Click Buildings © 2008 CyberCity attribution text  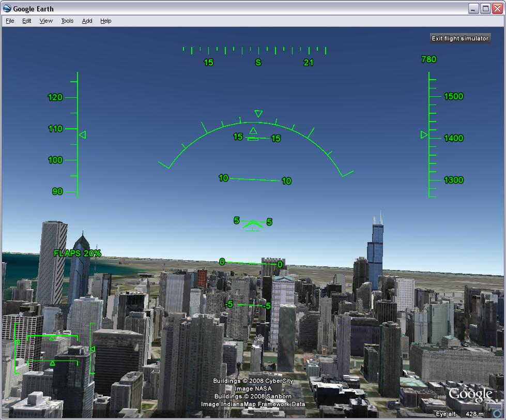253,381
